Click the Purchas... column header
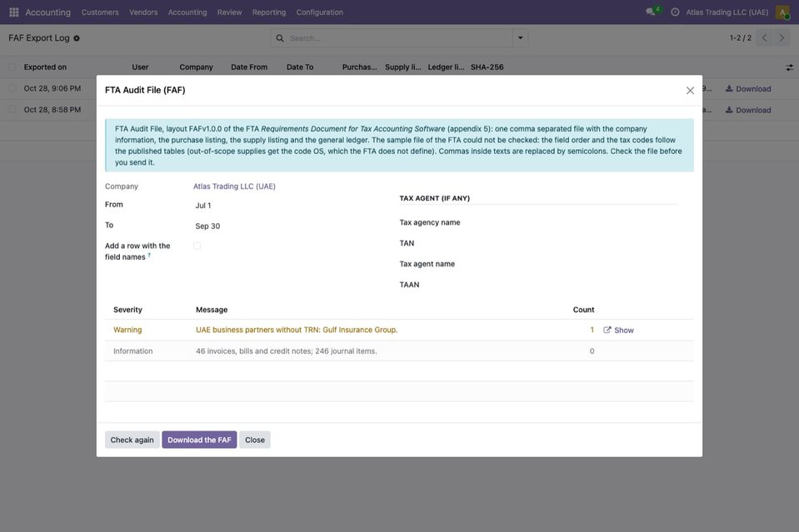 360,67
